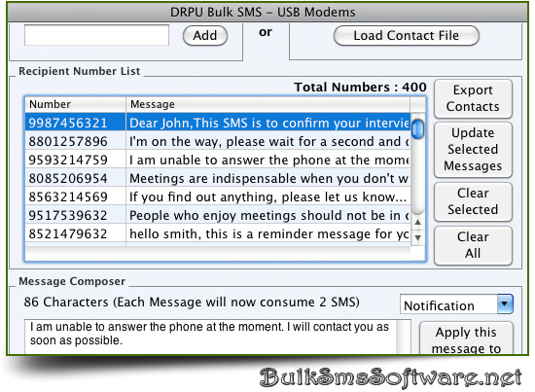Click the Clear Selected button

coord(473,201)
